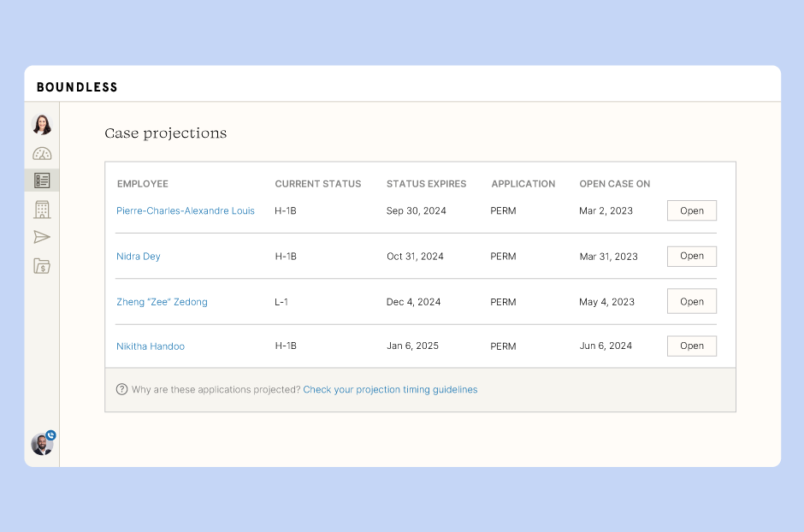View Pierre-Charles-Alexandre Louis employee profile

[185, 210]
